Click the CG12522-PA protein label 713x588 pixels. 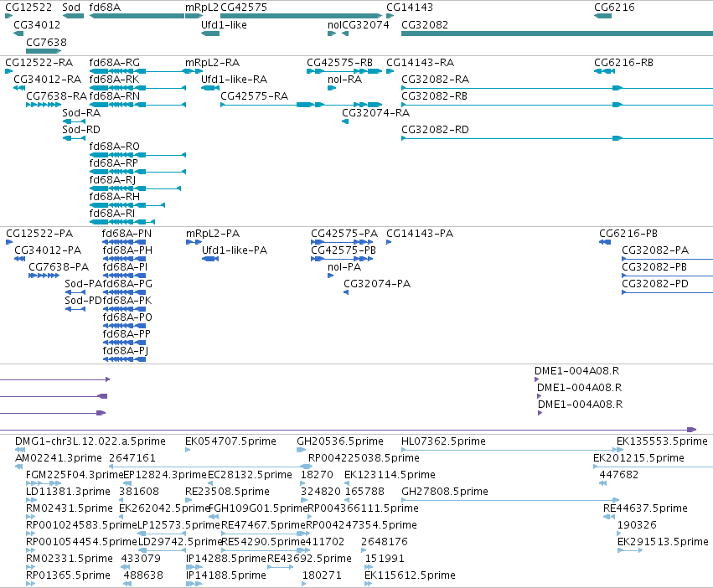[x=39, y=234]
